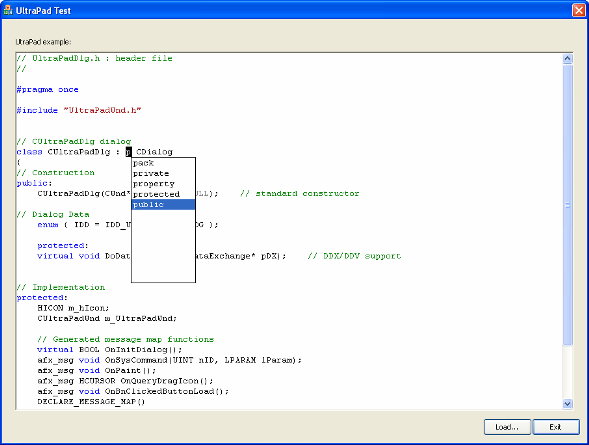Click the '// Construction' comment
The image size is (589, 445).
55,173
